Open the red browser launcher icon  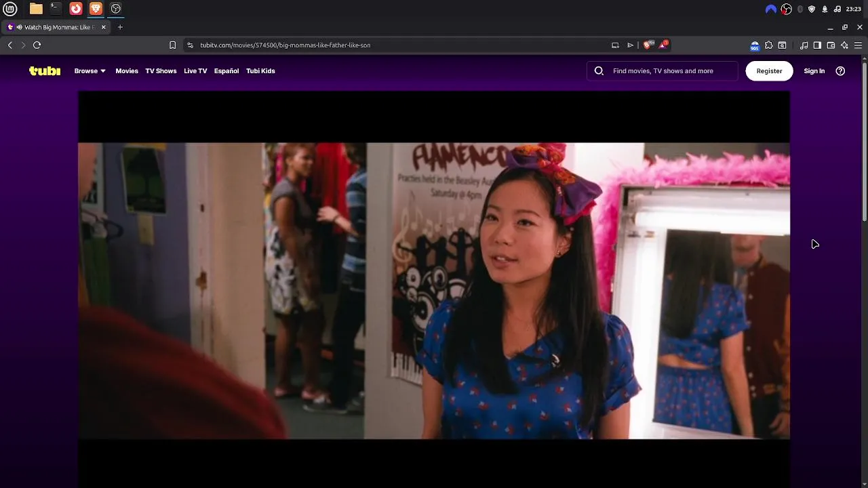[76, 9]
